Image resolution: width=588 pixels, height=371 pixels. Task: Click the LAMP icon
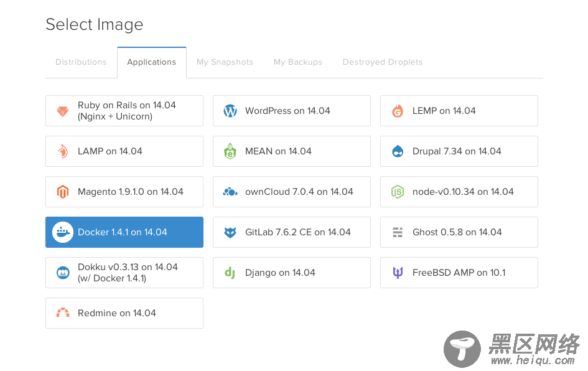click(x=63, y=151)
